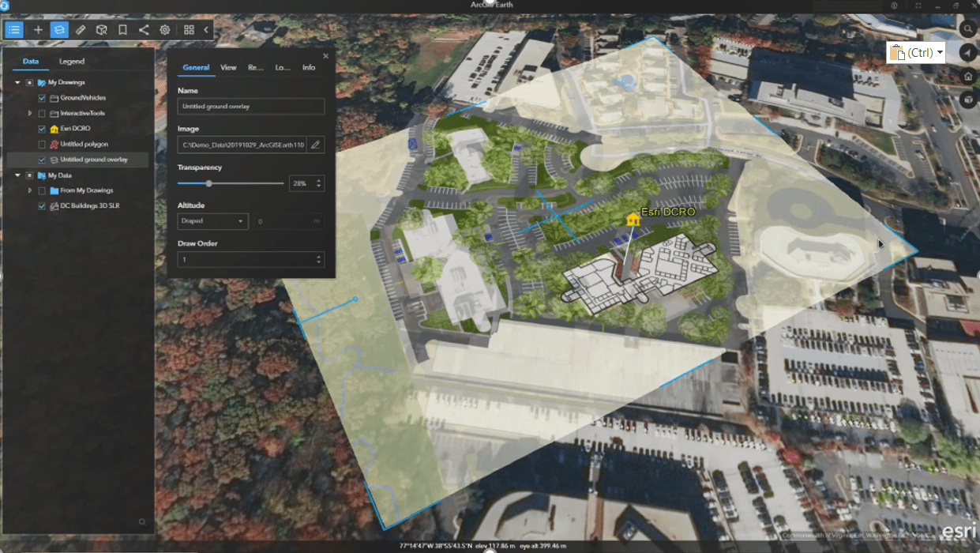Check the InteractiveTools layer checkbox
Viewport: 980px width, 553px height.
(42, 113)
